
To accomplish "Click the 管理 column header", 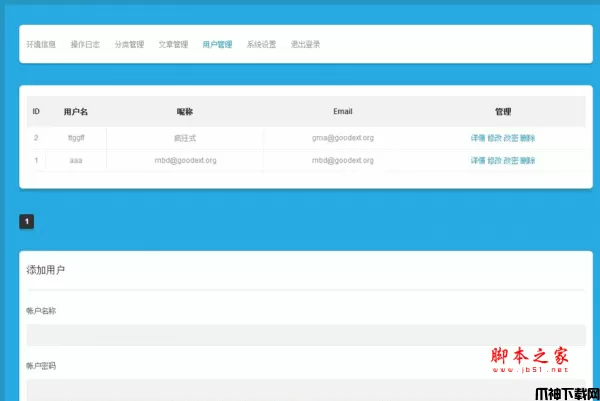I will [503, 112].
